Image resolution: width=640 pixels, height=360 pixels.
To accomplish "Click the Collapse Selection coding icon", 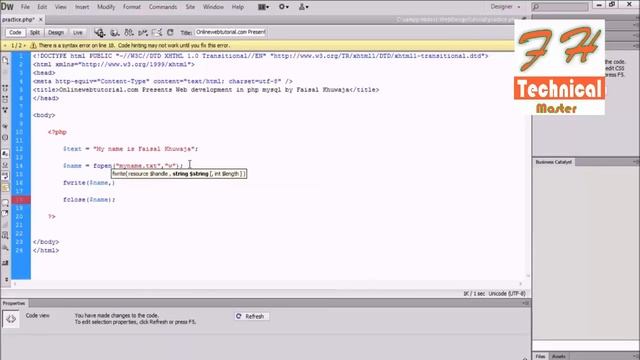I will click(x=5, y=99).
